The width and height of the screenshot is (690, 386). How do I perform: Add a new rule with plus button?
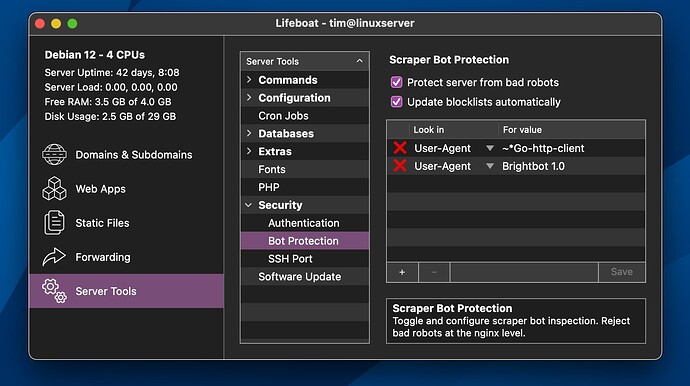[402, 272]
